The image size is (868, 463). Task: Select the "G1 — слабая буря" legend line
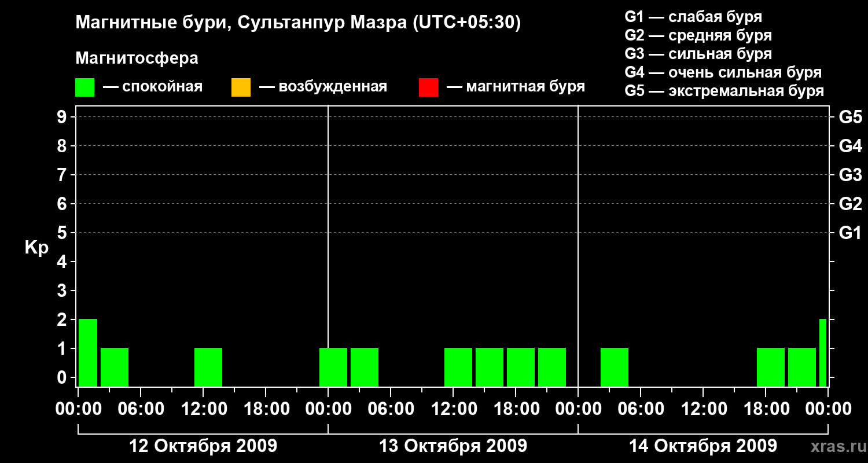click(x=693, y=17)
